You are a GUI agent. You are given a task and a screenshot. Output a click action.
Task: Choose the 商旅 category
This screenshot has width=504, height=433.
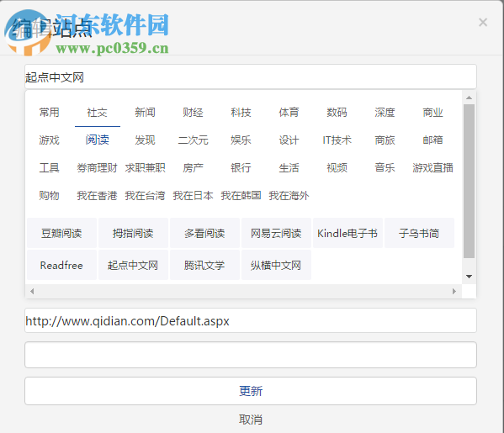tap(385, 140)
